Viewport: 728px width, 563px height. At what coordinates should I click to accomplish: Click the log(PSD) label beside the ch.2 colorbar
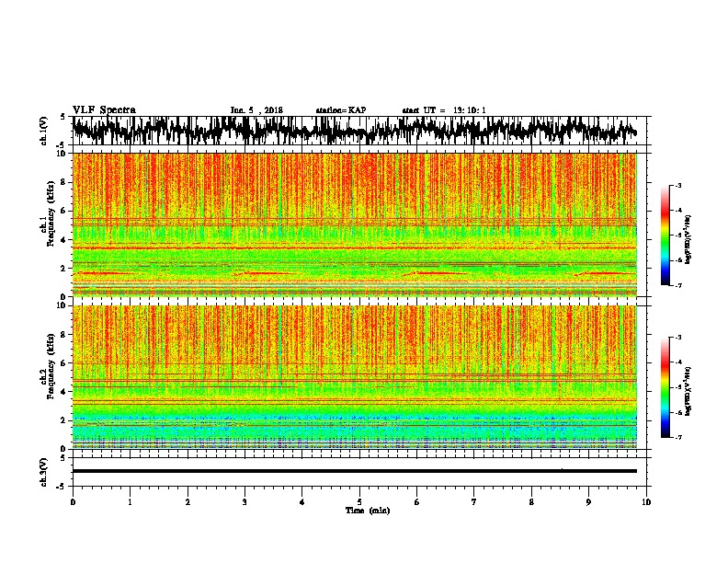[x=688, y=391]
